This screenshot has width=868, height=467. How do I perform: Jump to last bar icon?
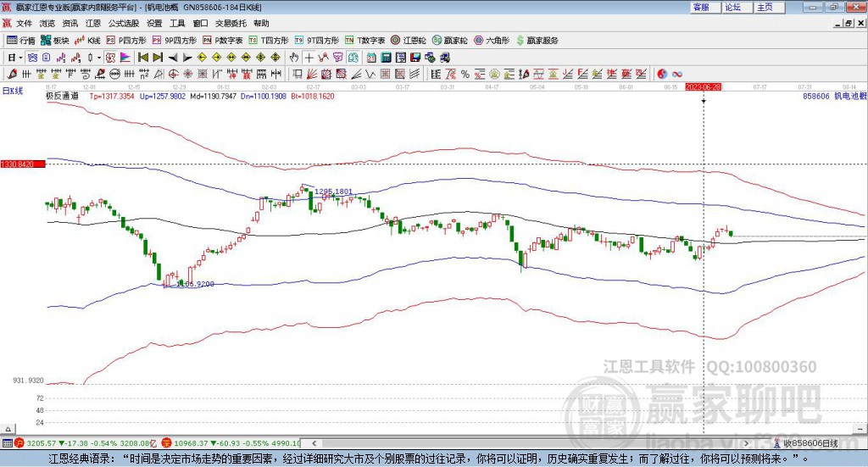[x=158, y=58]
